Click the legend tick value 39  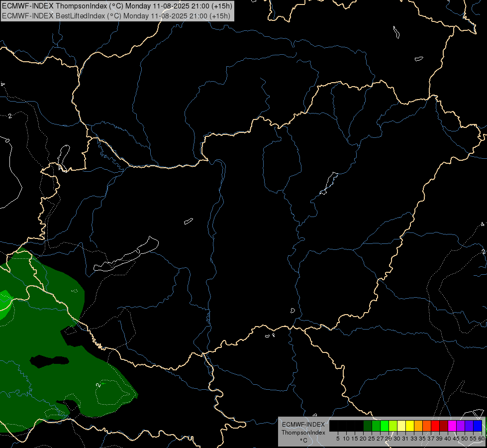pos(439,439)
